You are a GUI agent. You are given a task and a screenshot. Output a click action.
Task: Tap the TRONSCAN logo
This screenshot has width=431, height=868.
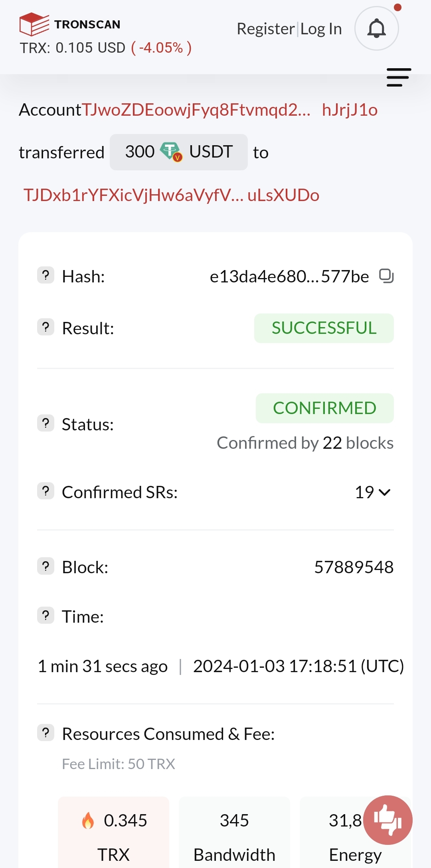pos(70,24)
